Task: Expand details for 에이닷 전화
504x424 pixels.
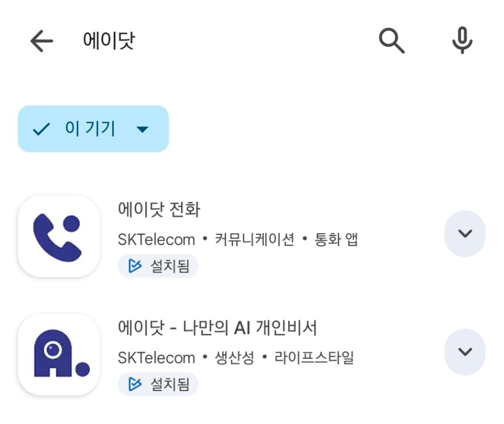Action: (x=465, y=234)
